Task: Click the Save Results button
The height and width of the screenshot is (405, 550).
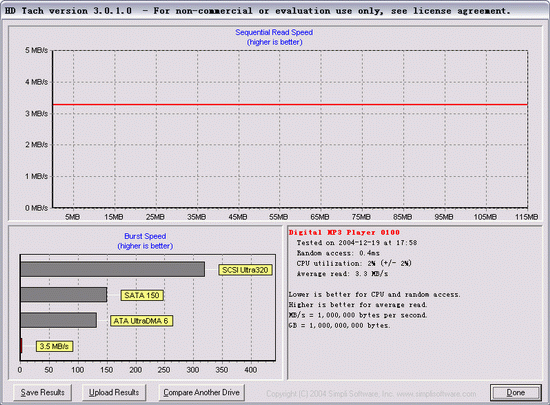Action: click(x=42, y=392)
